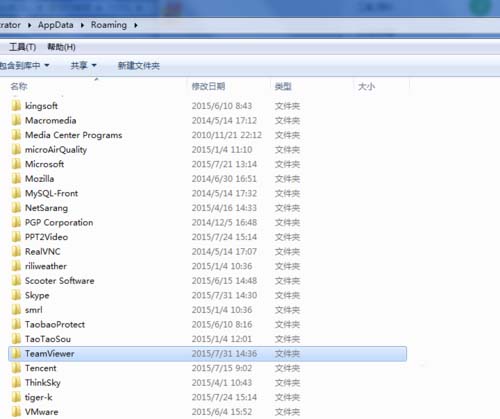Select the microAirQuality folder name

[56, 150]
